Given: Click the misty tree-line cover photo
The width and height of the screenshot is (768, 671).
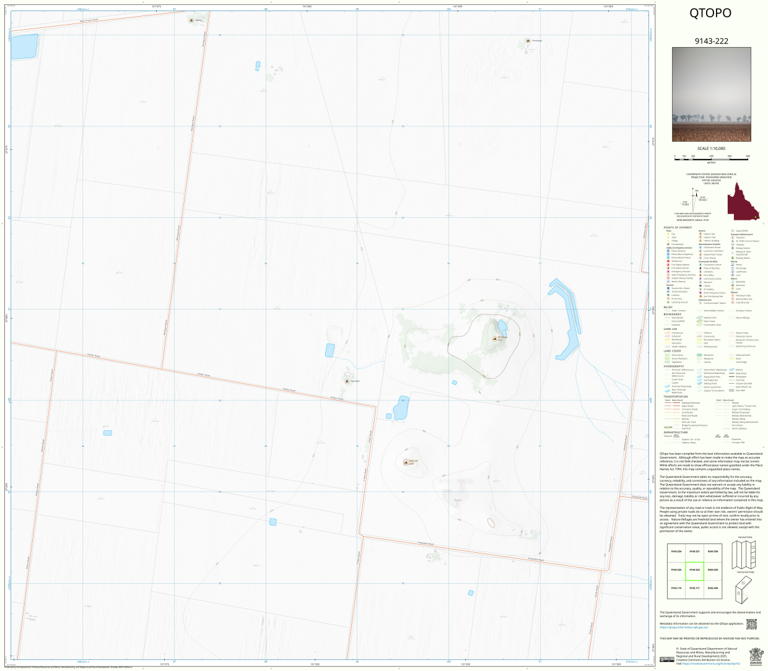Looking at the screenshot, I should [x=711, y=94].
